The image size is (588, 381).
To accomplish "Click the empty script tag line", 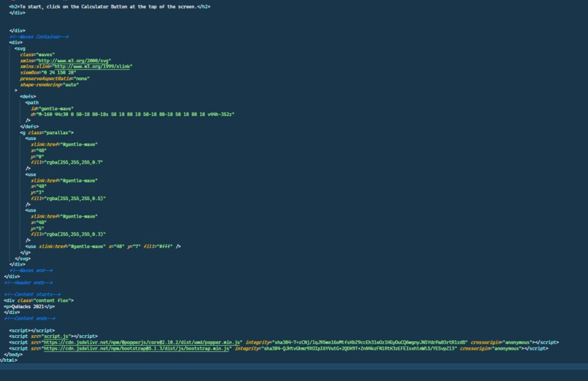I will click(32, 331).
